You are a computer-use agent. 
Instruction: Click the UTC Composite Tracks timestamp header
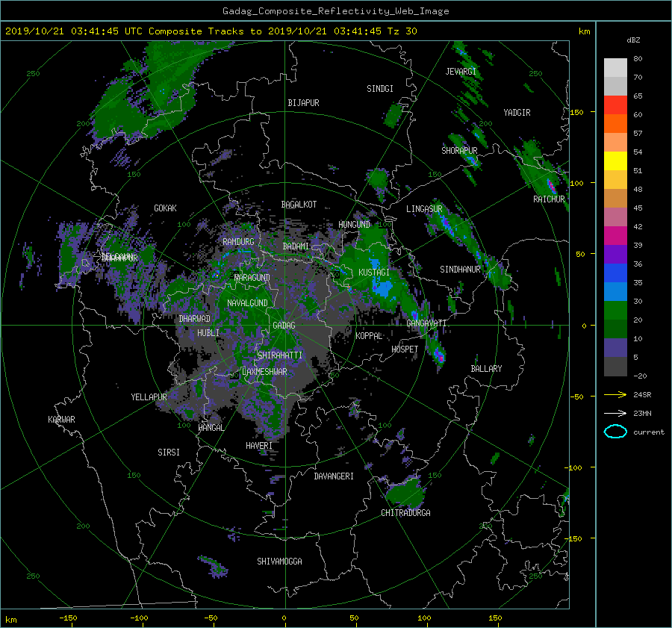[x=211, y=31]
